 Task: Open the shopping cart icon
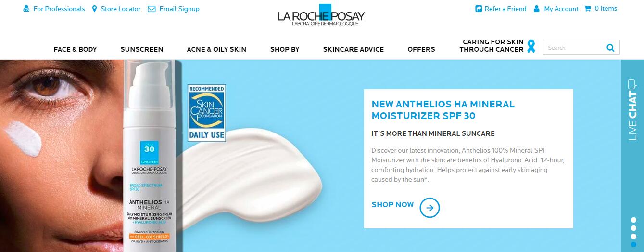[x=587, y=8]
